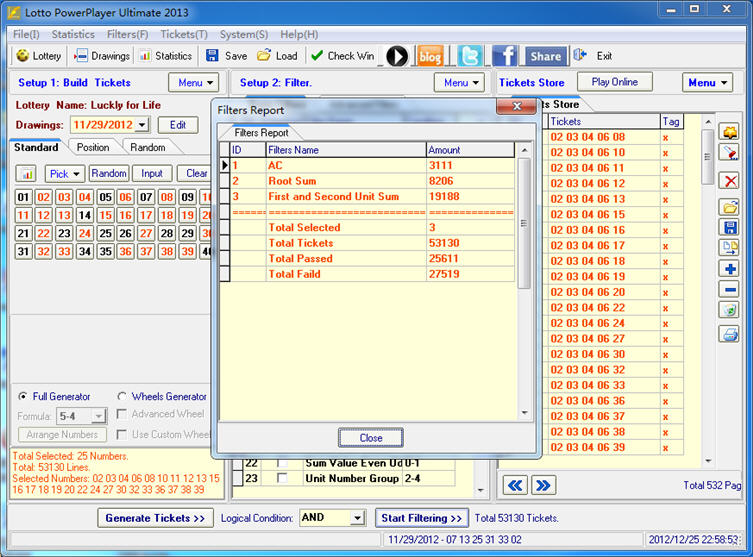
Task: Go to next tickets page arrow
Action: click(x=543, y=485)
